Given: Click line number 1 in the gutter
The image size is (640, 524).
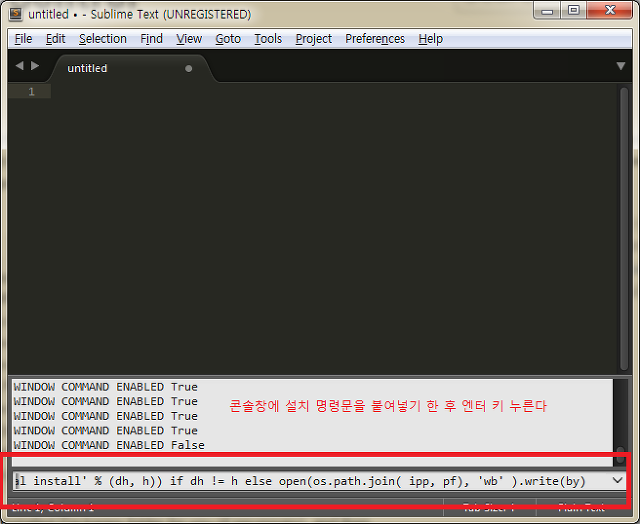Looking at the screenshot, I should [x=31, y=92].
